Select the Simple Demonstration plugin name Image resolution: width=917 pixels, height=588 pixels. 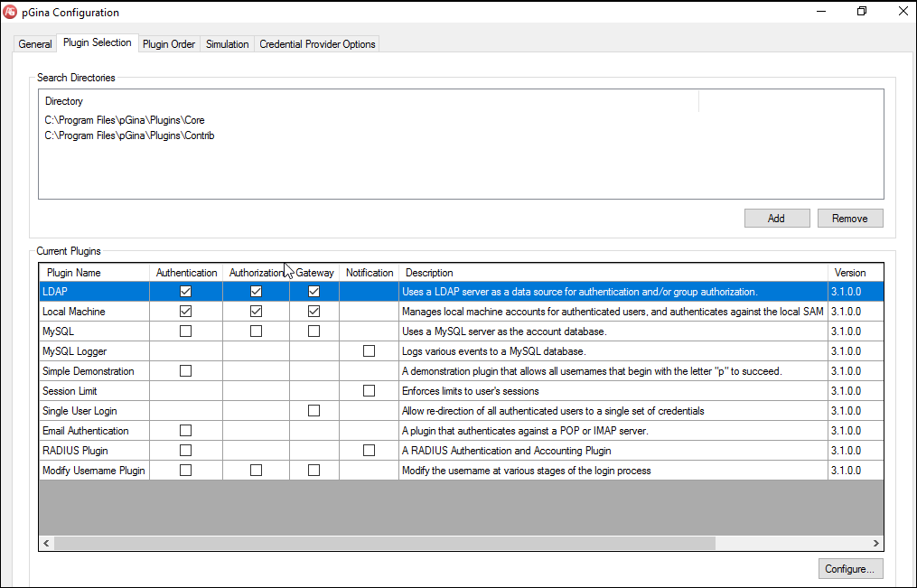click(x=94, y=370)
